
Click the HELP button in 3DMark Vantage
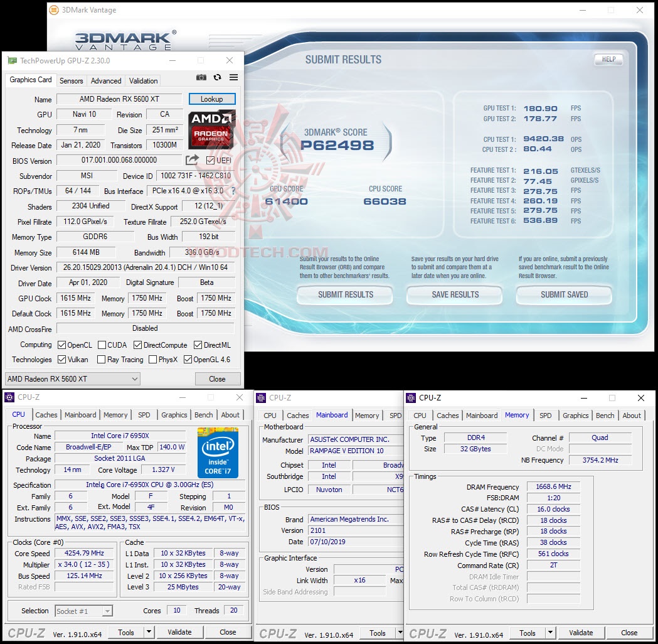tap(608, 59)
